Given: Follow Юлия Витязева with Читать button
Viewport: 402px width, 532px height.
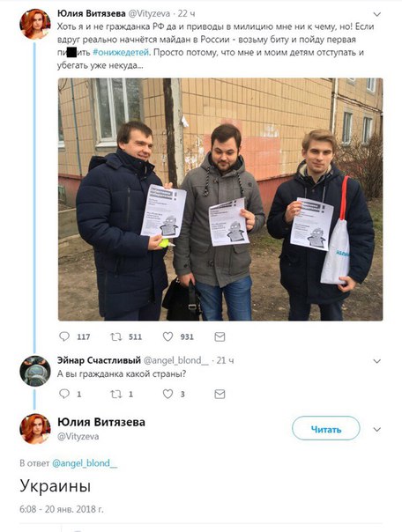Looking at the screenshot, I should 326,429.
